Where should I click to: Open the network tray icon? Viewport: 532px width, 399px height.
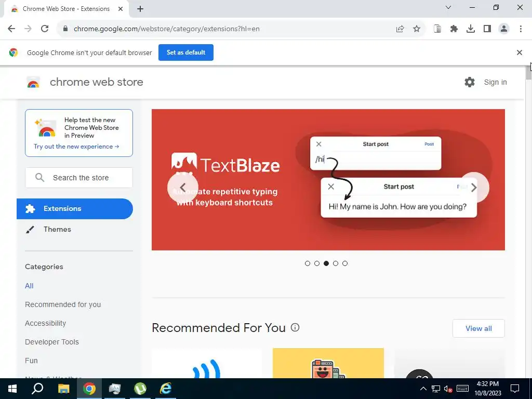[436, 389]
